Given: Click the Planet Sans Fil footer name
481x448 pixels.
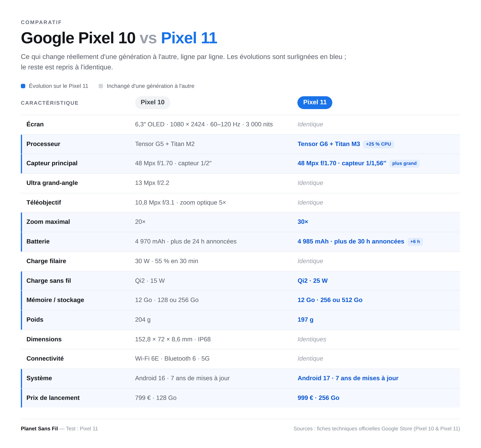Looking at the screenshot, I should (x=39, y=428).
